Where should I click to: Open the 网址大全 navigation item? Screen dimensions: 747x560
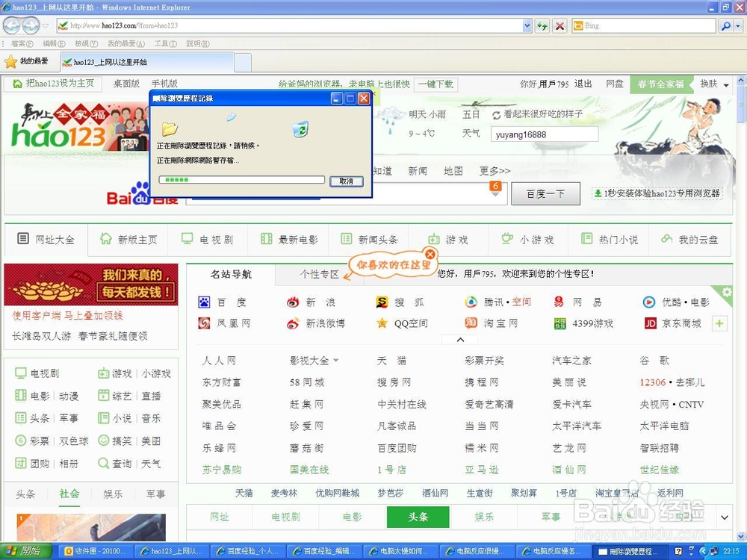[46, 240]
